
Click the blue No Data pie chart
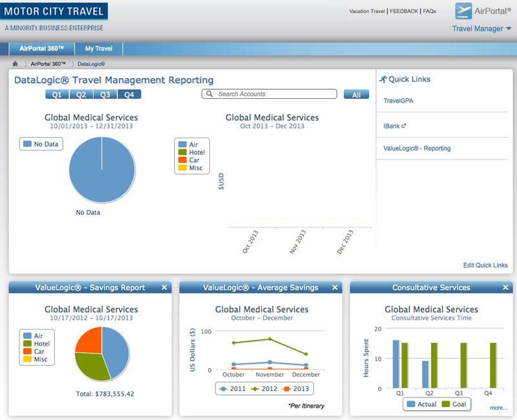[102, 170]
